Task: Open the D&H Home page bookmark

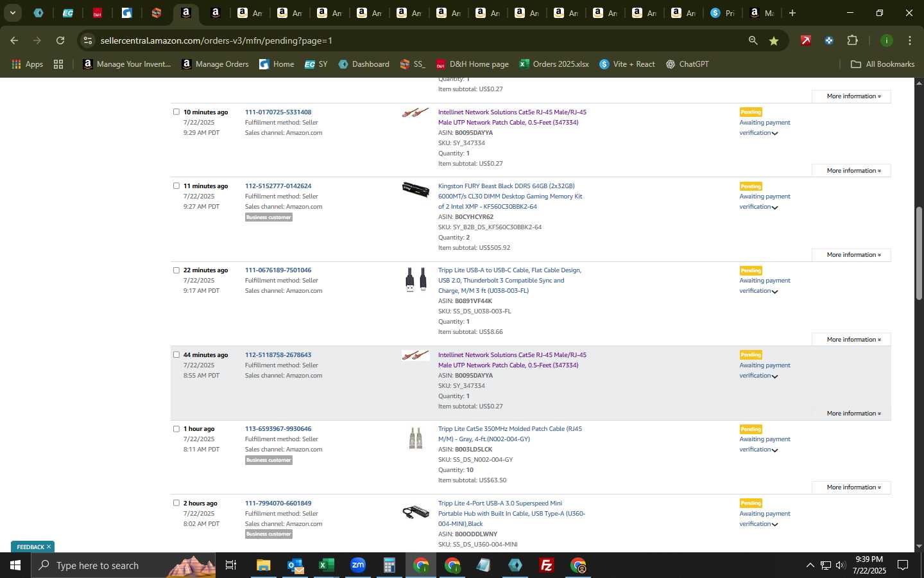Action: pyautogui.click(x=472, y=64)
